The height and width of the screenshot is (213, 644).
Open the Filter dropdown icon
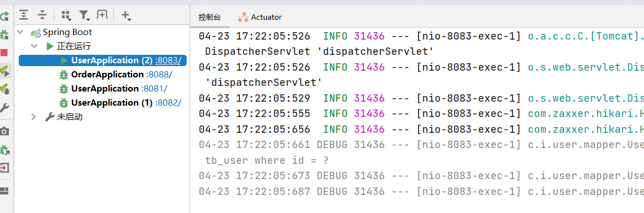(x=85, y=16)
